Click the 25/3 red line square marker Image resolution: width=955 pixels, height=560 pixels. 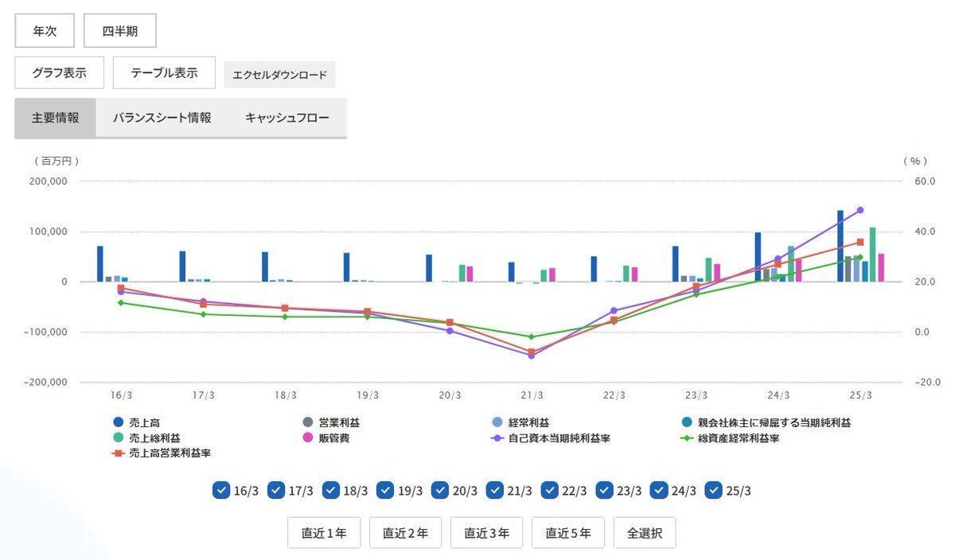point(860,242)
